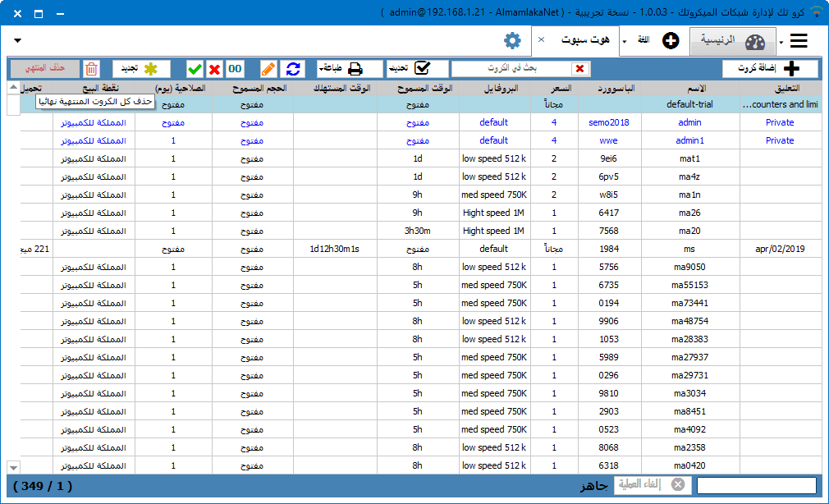Click password cell semo2018
Image resolution: width=829 pixels, height=504 pixels.
coord(609,122)
